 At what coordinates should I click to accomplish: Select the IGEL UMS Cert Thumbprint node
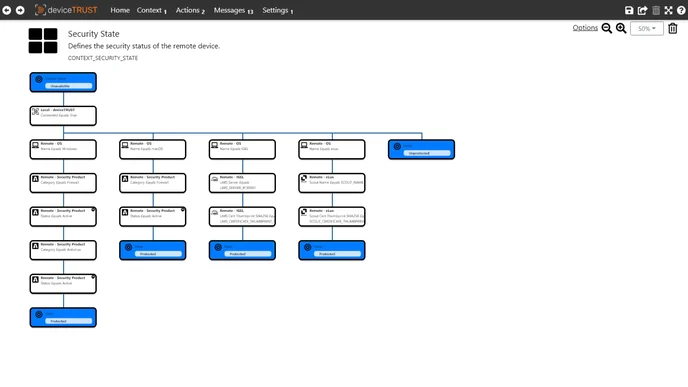point(242,217)
